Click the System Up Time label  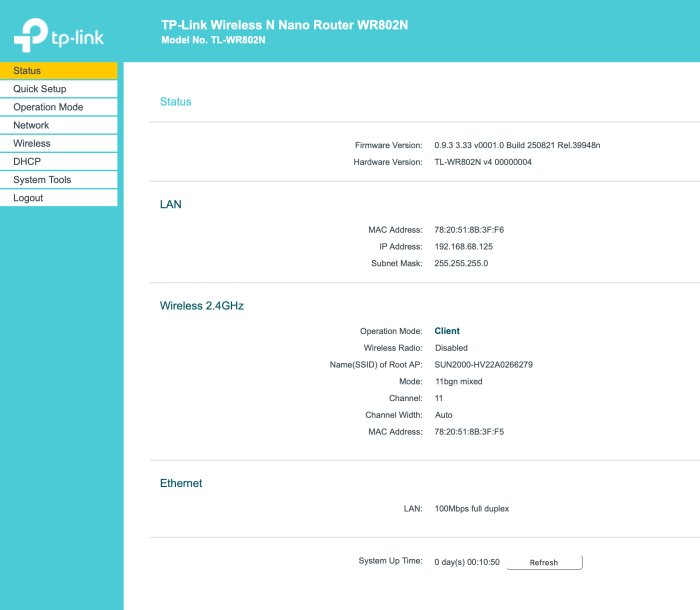click(390, 561)
